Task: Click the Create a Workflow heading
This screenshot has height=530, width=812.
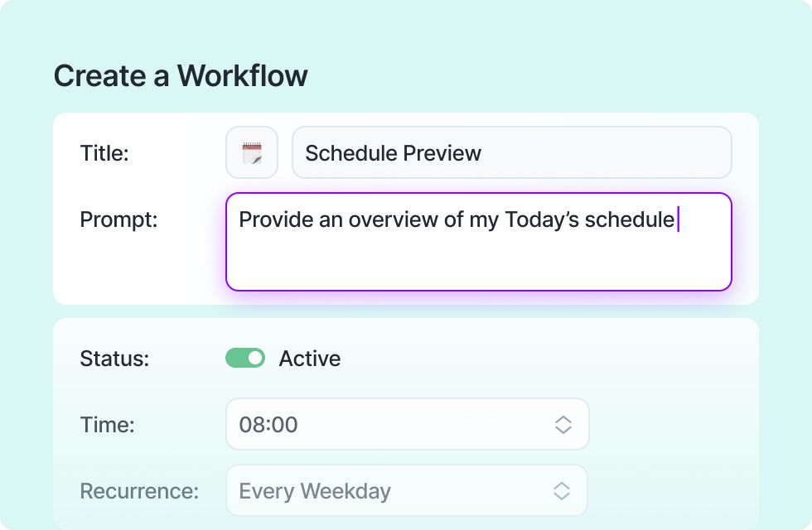Action: tap(181, 75)
